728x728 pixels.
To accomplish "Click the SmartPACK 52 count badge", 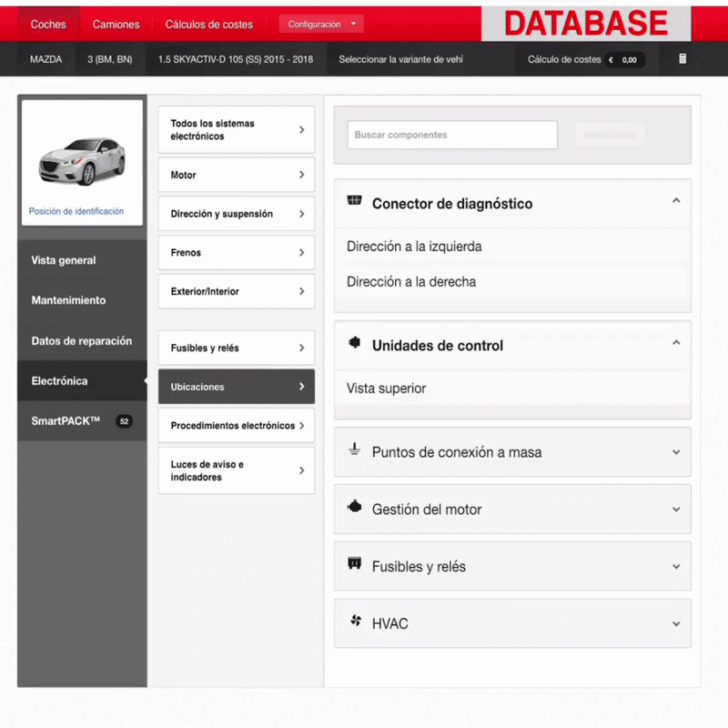I will tap(124, 421).
